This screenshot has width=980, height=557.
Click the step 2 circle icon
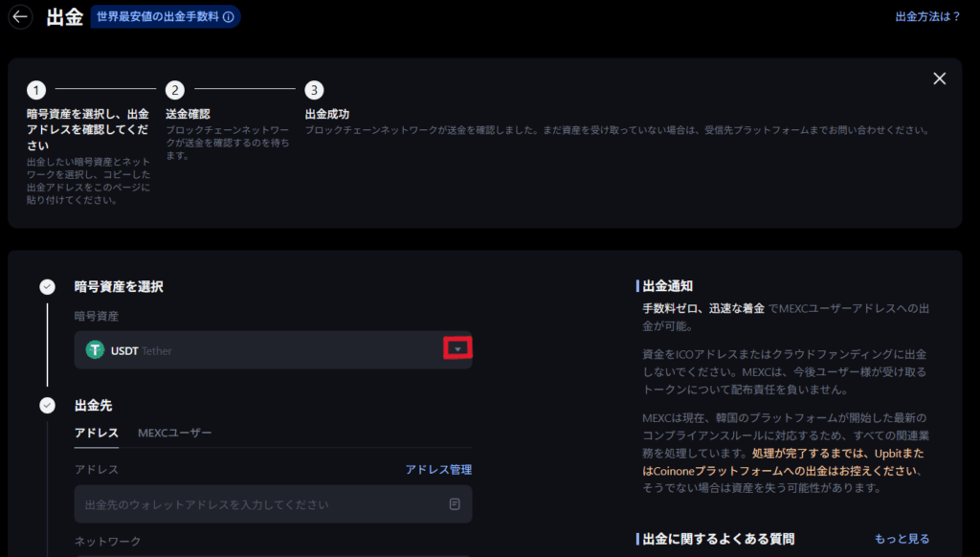174,90
